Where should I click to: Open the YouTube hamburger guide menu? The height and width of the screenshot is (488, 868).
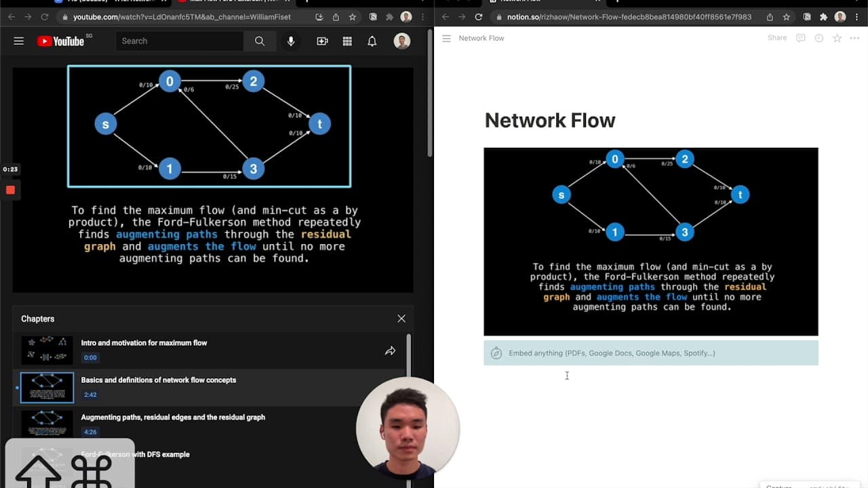(18, 41)
